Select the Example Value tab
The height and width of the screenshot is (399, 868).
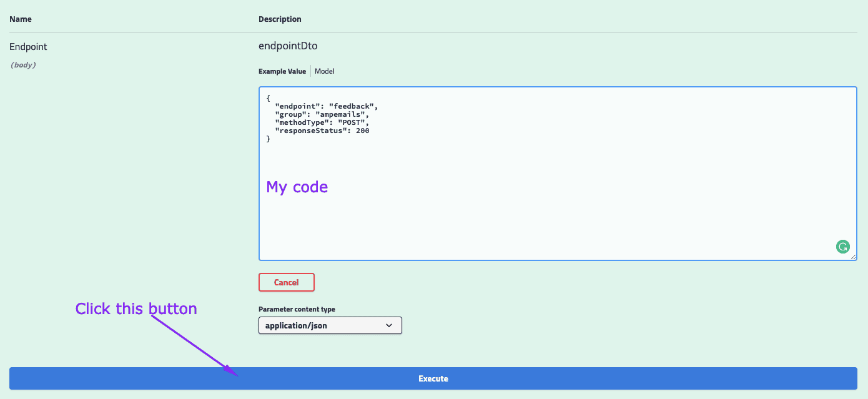pos(282,71)
